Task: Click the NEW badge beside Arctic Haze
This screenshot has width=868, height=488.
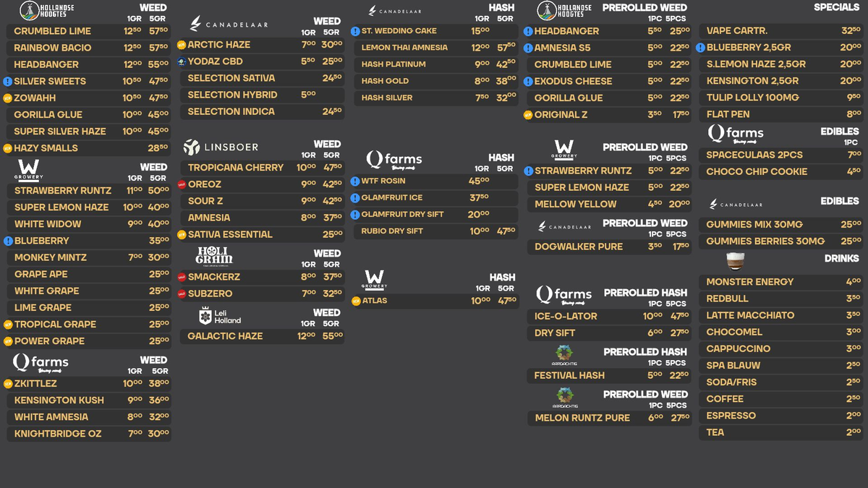Action: [182, 45]
